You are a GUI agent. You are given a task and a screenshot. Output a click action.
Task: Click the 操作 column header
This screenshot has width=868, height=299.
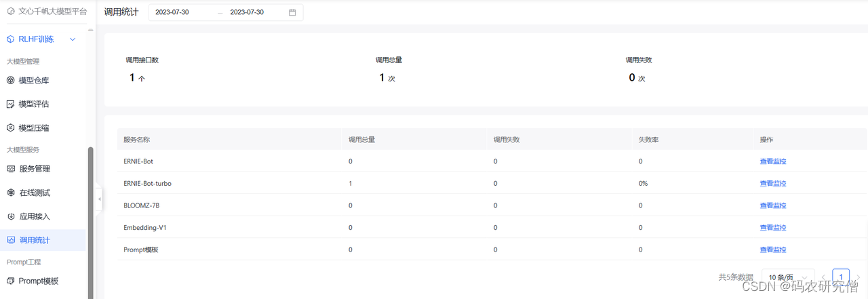767,140
